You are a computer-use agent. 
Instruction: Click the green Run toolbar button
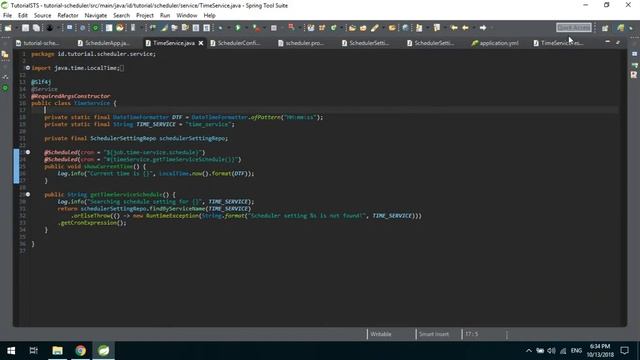pyautogui.click(x=238, y=28)
